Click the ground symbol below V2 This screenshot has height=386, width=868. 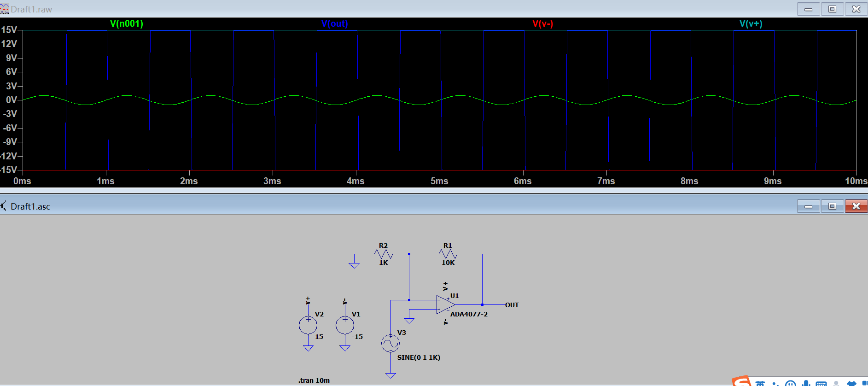click(308, 348)
